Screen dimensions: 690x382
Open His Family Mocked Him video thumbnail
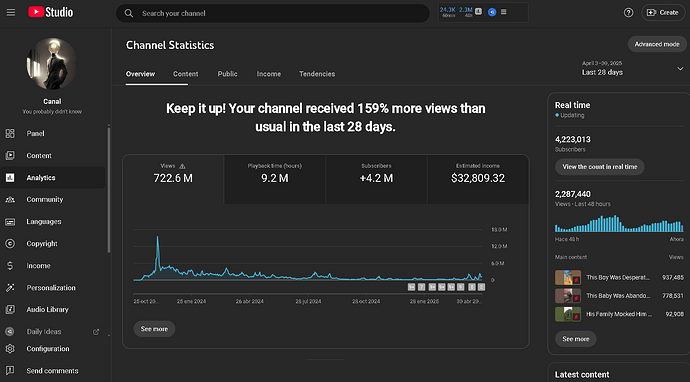tap(568, 314)
